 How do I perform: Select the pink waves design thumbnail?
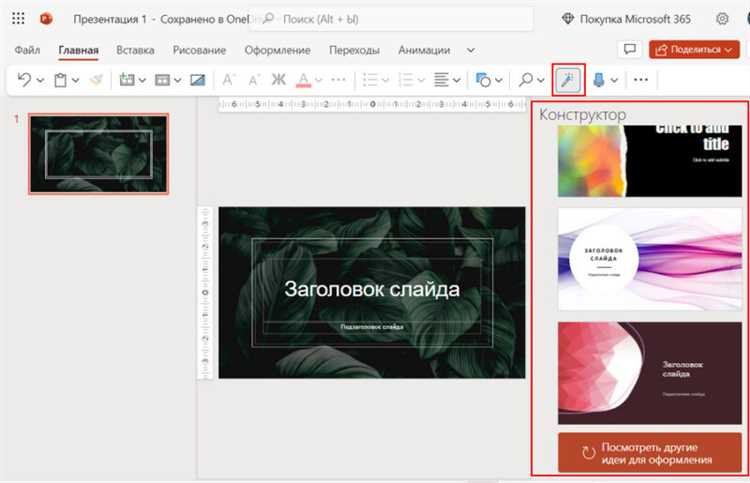(649, 259)
